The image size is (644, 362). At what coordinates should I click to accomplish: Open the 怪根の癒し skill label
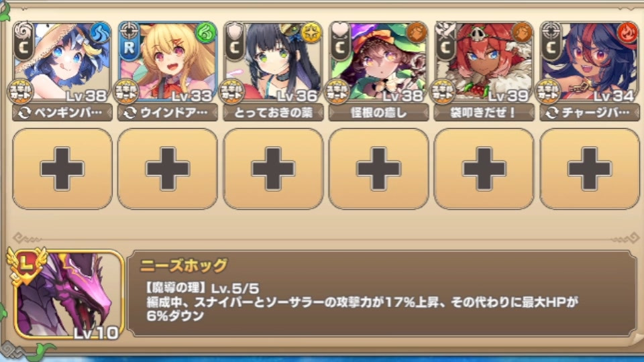(x=378, y=113)
